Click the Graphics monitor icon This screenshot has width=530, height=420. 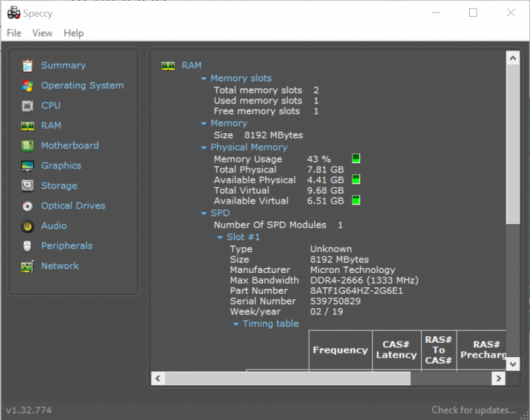tap(27, 166)
